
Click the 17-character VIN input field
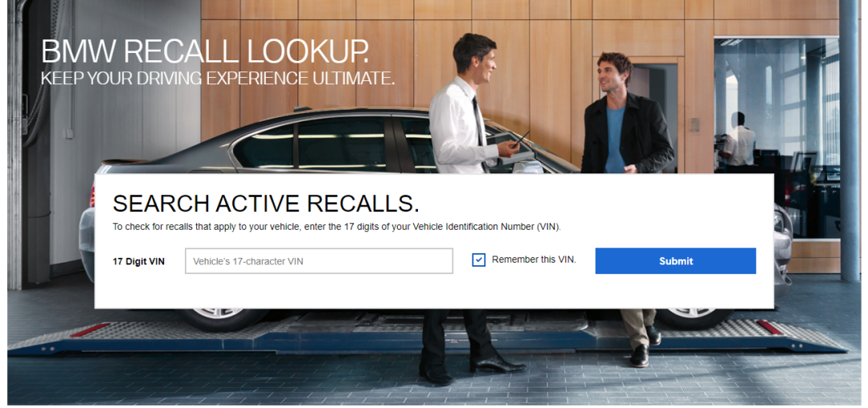coord(319,261)
